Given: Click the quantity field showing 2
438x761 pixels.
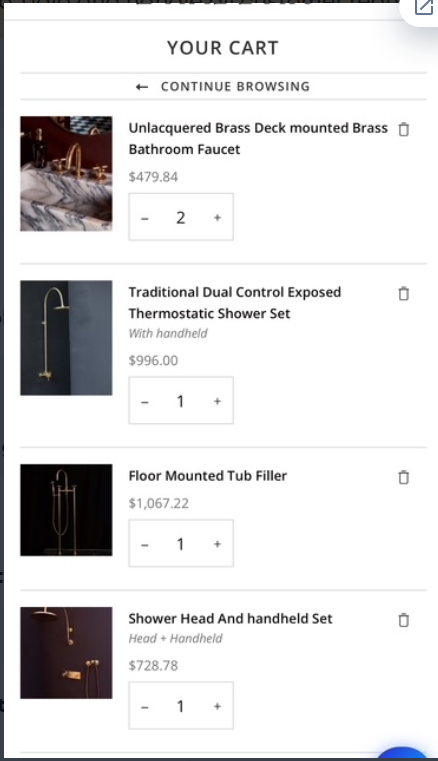Looking at the screenshot, I should 181,217.
